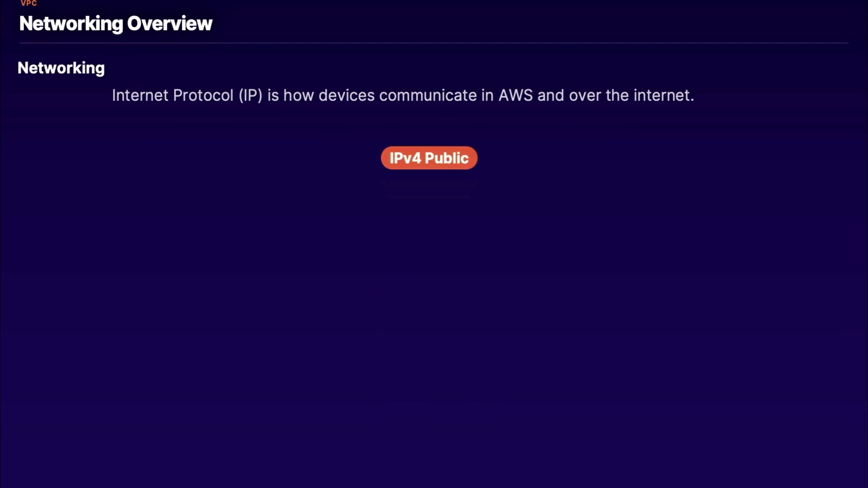868x488 pixels.
Task: Click the Networking Overview slide title
Action: (x=116, y=23)
